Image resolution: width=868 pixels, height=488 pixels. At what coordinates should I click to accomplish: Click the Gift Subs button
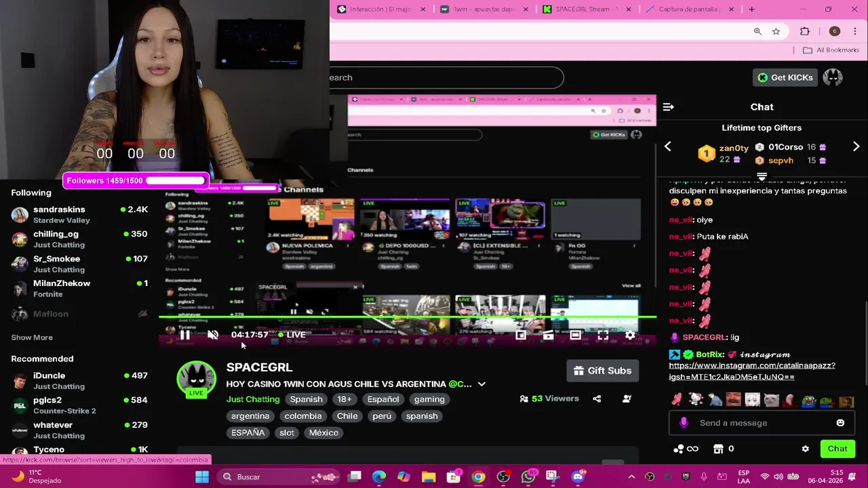pos(602,371)
